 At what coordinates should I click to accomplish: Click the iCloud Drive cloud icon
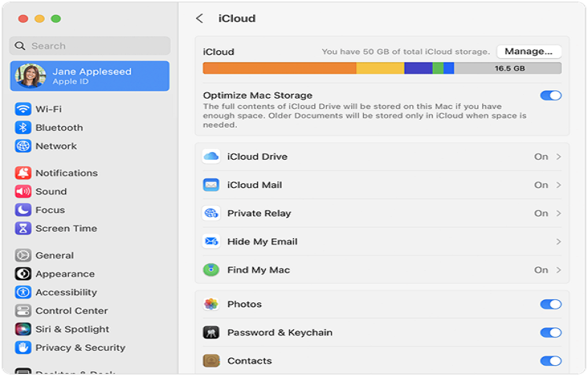[x=211, y=157]
